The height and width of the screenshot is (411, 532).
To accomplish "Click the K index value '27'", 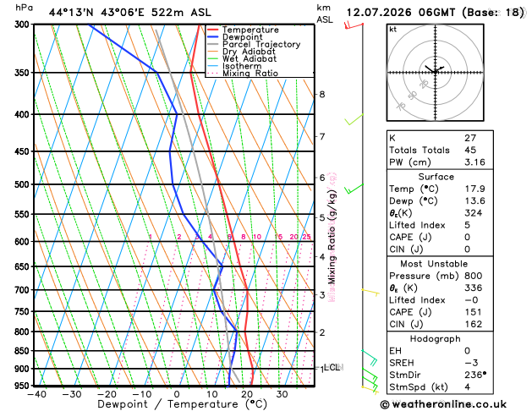I will (470, 138).
